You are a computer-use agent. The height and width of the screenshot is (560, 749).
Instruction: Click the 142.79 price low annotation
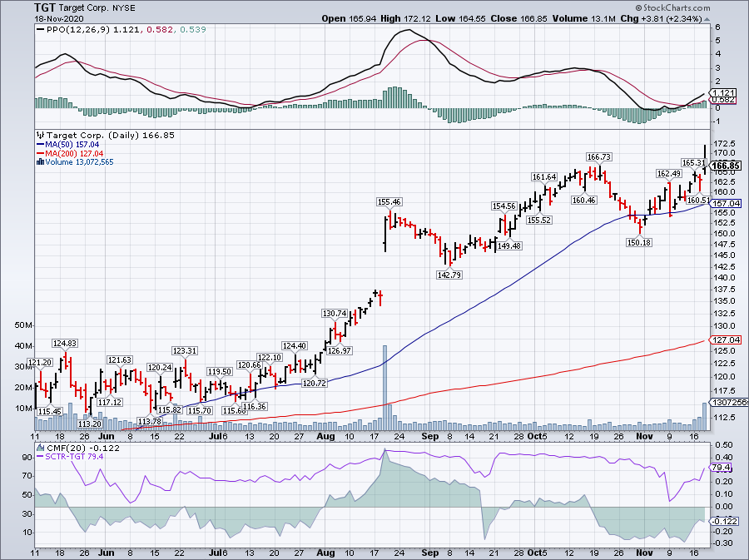click(449, 275)
